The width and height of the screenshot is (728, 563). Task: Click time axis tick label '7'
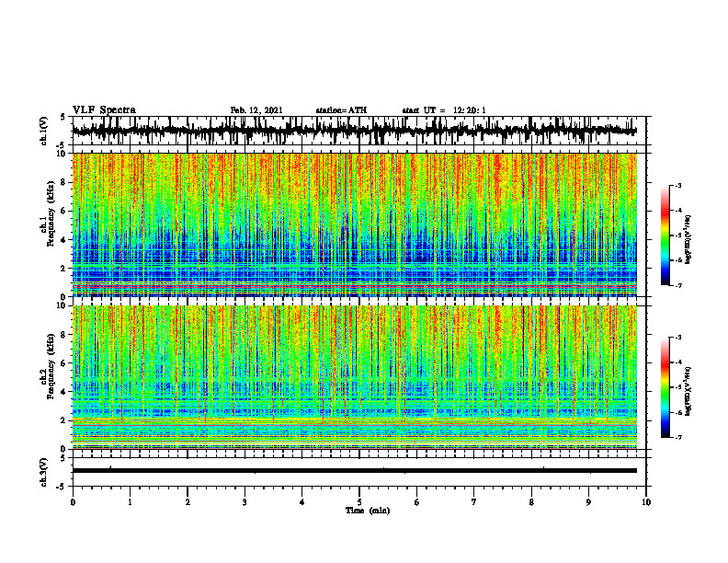[x=474, y=502]
